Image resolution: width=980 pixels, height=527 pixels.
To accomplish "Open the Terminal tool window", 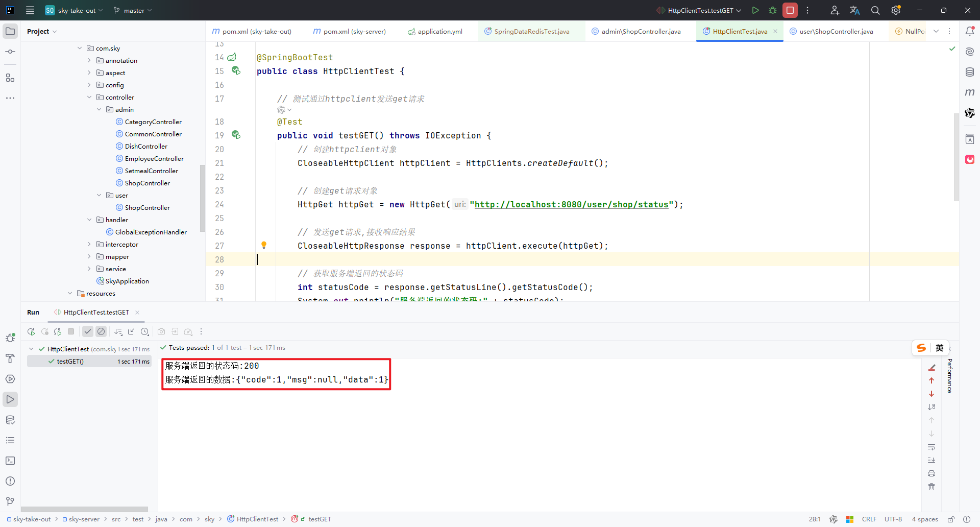I will pos(10,461).
